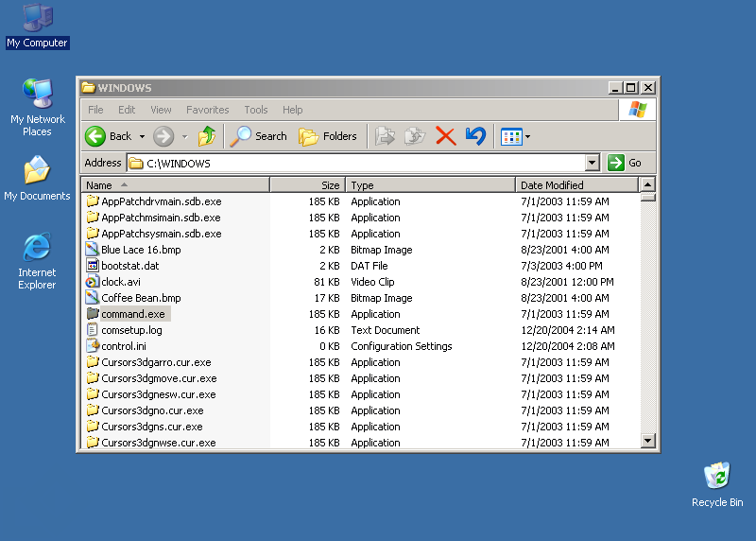Open the Search pane
The image size is (756, 541).
point(258,136)
